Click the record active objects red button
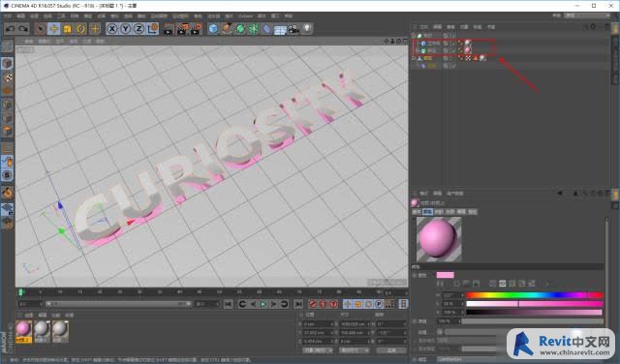 pyautogui.click(x=312, y=304)
